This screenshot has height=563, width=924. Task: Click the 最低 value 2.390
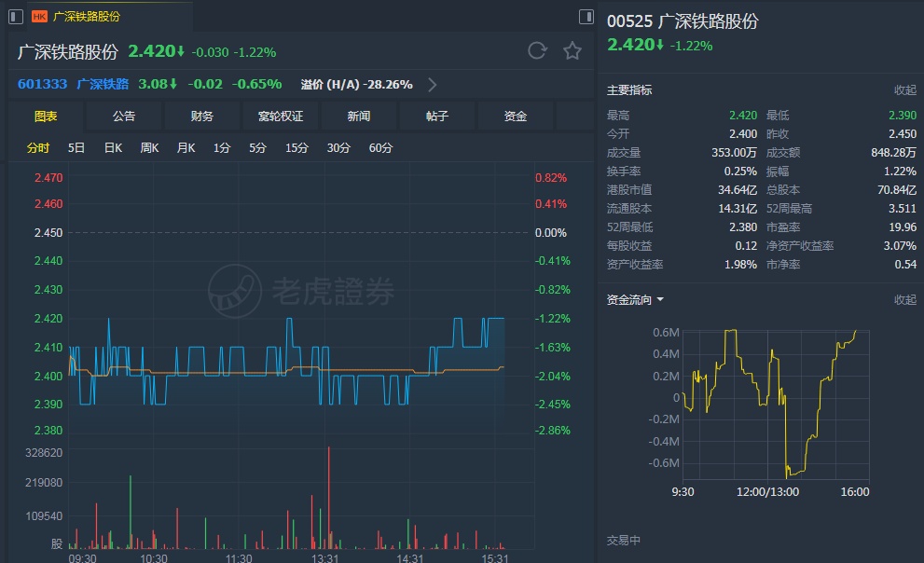(903, 116)
